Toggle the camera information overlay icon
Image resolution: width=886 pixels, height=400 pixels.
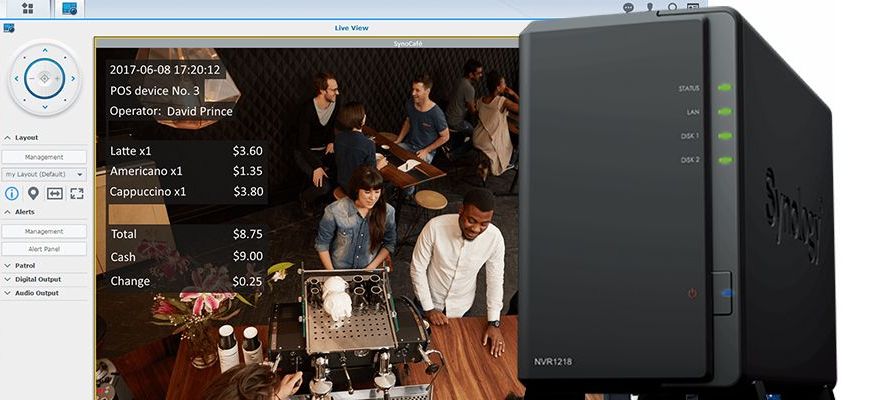pos(11,193)
